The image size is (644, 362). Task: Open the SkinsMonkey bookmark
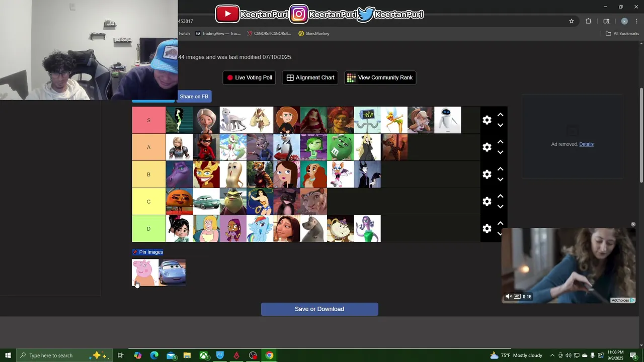pyautogui.click(x=313, y=34)
